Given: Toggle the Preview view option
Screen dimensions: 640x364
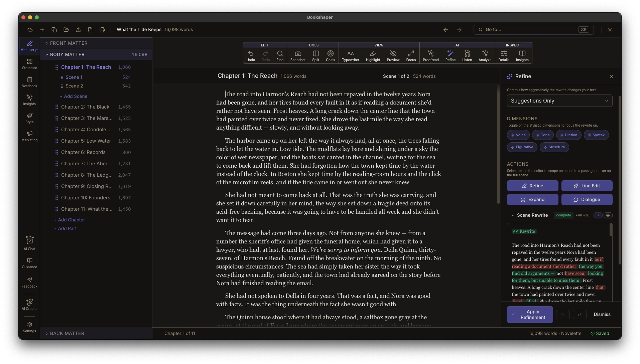Looking at the screenshot, I should pos(393,56).
